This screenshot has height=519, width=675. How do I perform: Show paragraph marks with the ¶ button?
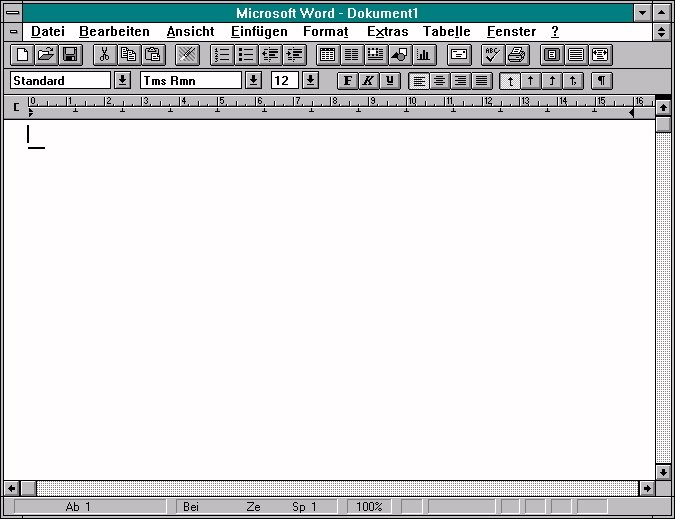click(x=601, y=81)
